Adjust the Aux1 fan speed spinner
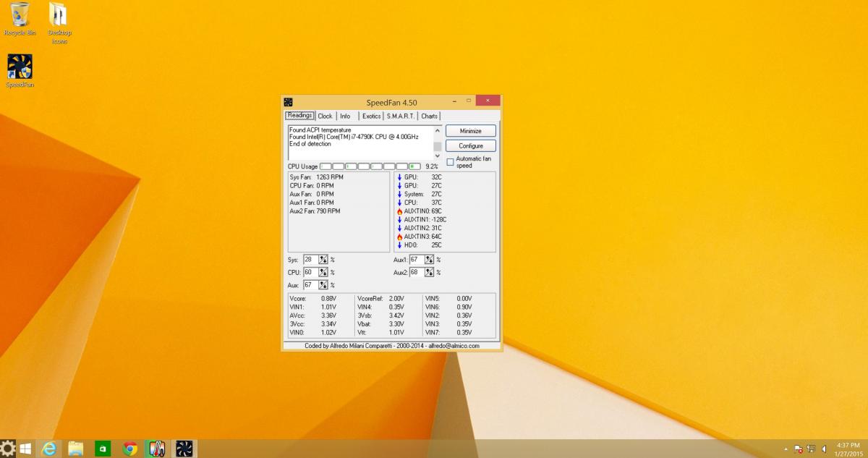The height and width of the screenshot is (458, 868). coord(430,260)
